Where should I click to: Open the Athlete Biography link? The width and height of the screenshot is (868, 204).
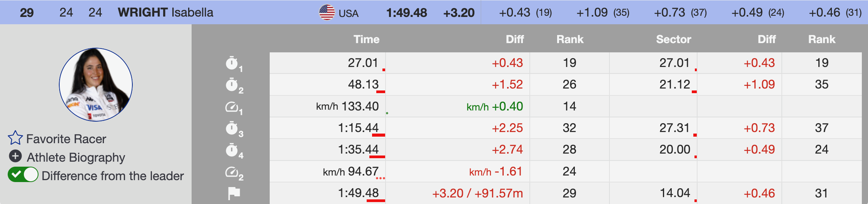pyautogui.click(x=76, y=157)
